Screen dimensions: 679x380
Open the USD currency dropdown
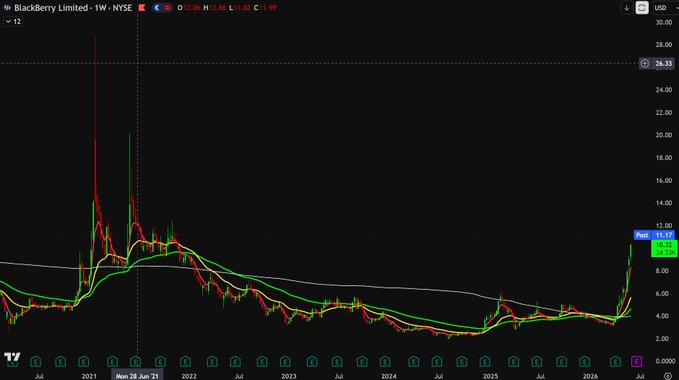[665, 8]
